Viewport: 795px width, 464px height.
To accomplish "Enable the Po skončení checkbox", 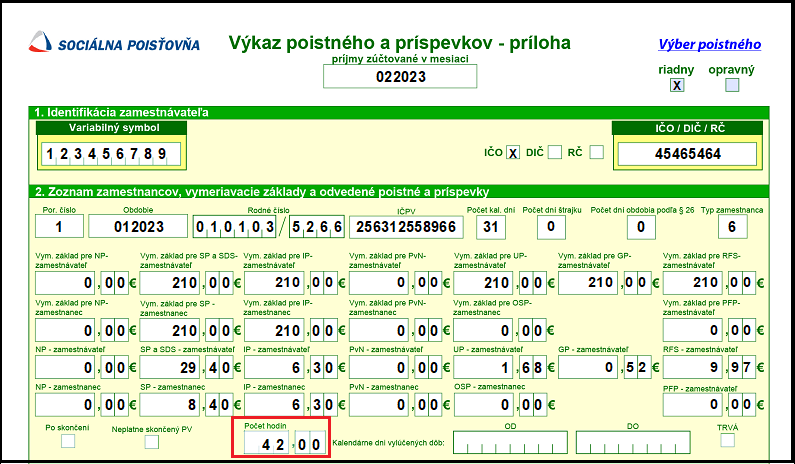I will tap(68, 441).
